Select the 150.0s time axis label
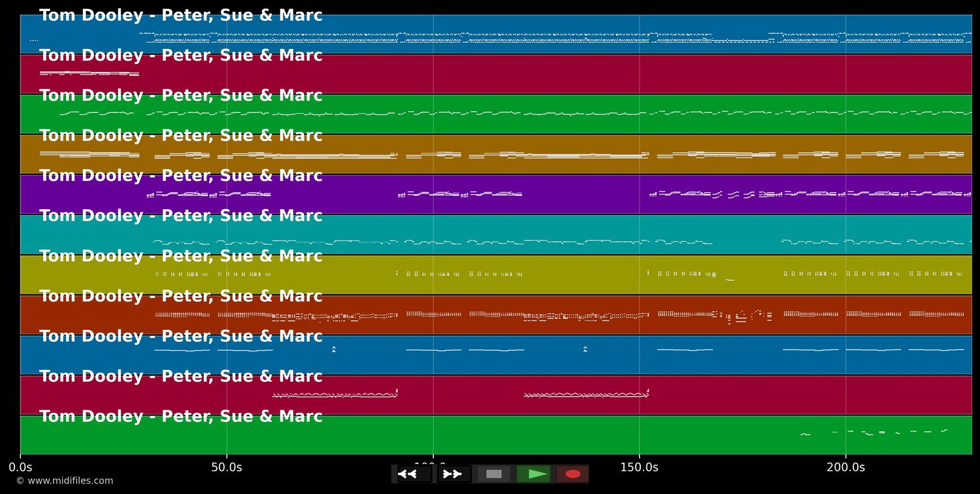 [639, 467]
